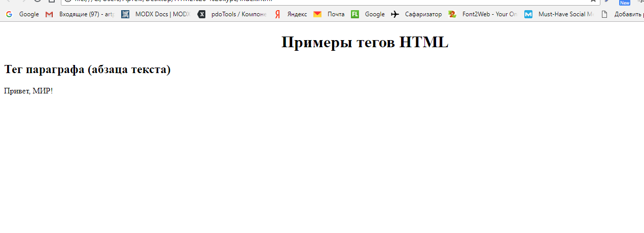Open the Сафаризатор airplane bookmark
The width and height of the screenshot is (644, 233).
click(x=417, y=14)
